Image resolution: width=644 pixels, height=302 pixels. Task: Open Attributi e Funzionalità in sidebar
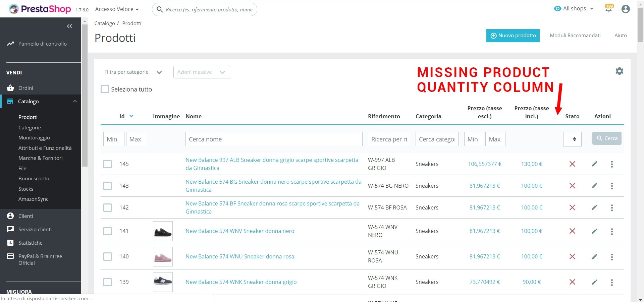pos(45,148)
